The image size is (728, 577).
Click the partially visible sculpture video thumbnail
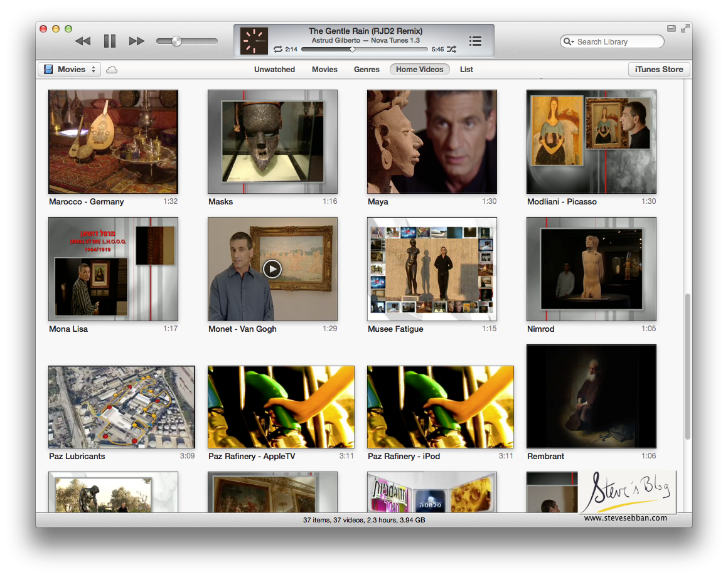(114, 492)
